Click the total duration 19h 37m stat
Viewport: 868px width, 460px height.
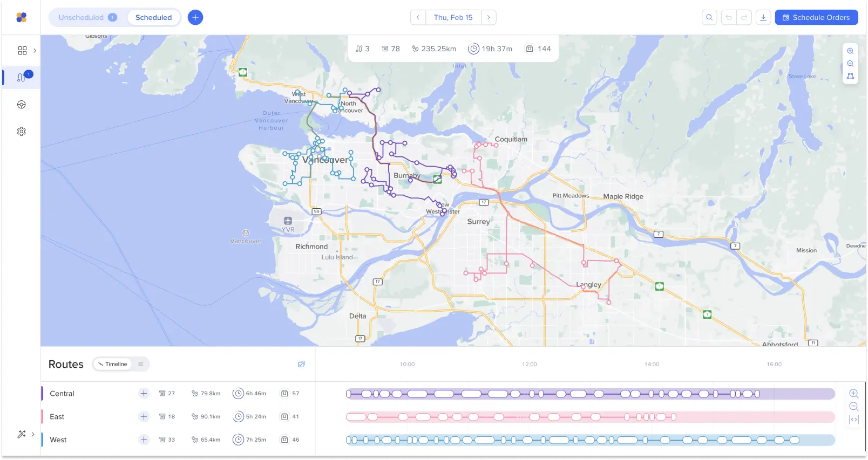point(490,49)
